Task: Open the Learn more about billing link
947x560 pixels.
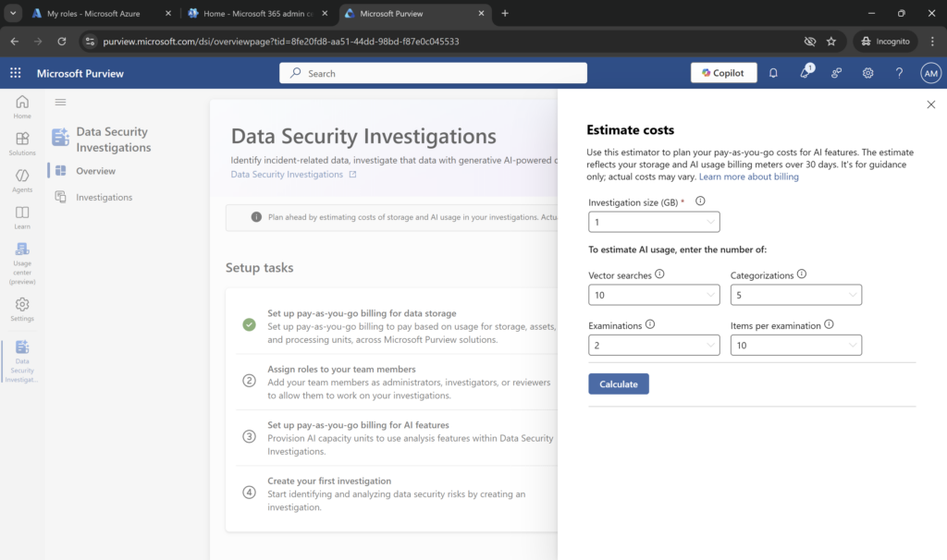Action: pyautogui.click(x=748, y=177)
